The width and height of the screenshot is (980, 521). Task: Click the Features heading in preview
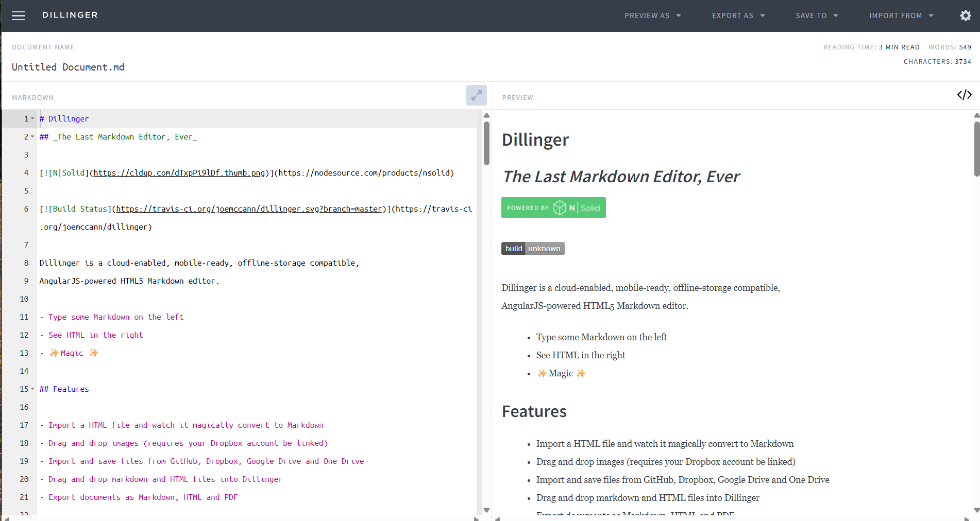[534, 411]
